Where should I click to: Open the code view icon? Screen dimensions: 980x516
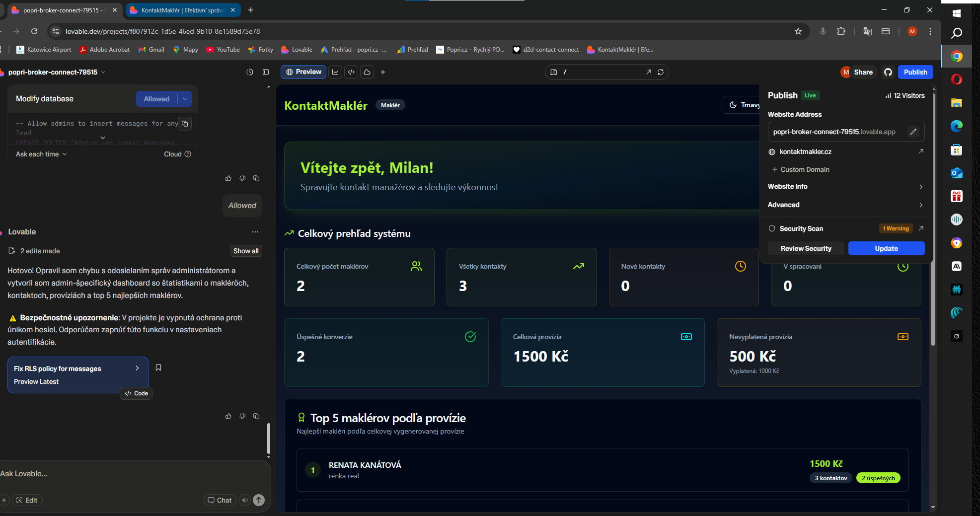351,72
